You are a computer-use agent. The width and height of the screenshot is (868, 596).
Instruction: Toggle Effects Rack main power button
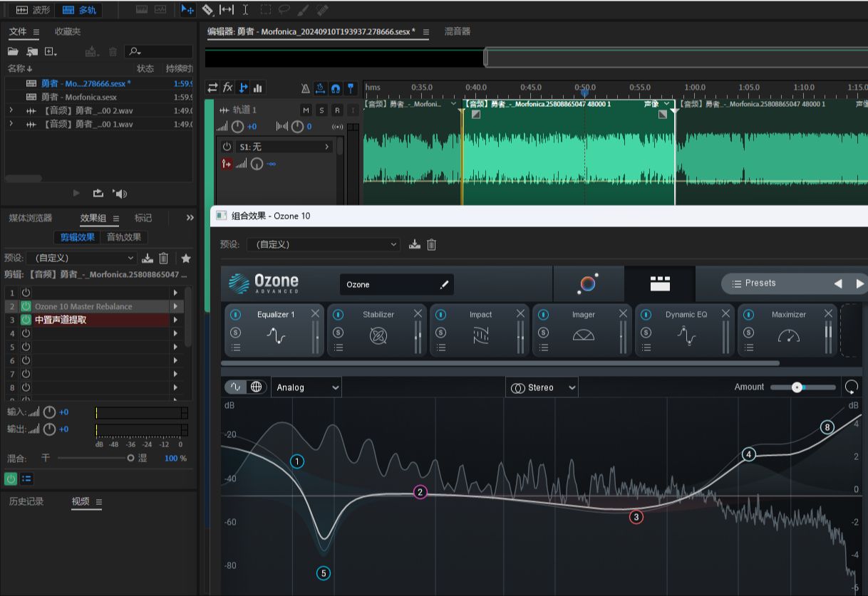11,479
